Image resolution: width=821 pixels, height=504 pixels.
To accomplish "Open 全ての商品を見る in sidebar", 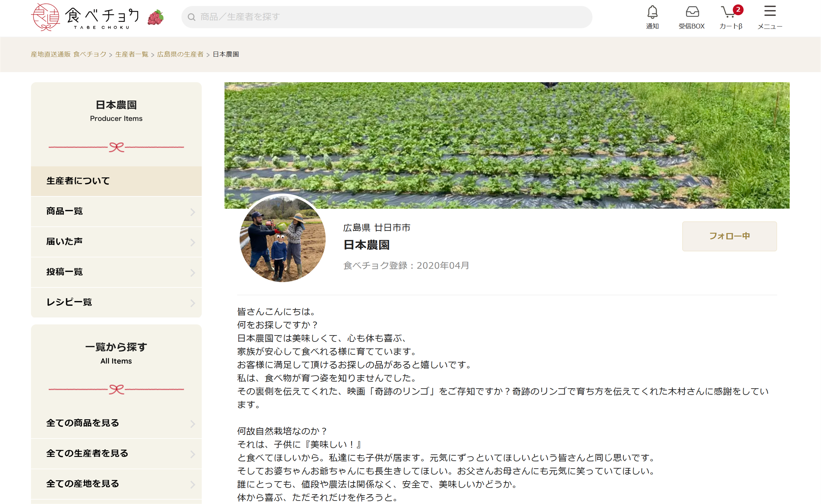I will 116,423.
